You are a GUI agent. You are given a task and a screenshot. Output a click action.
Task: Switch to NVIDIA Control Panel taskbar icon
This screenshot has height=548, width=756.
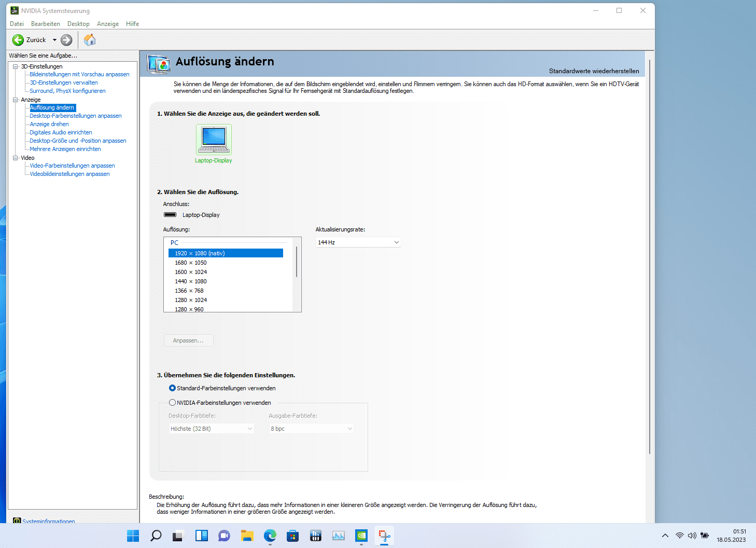[361, 536]
